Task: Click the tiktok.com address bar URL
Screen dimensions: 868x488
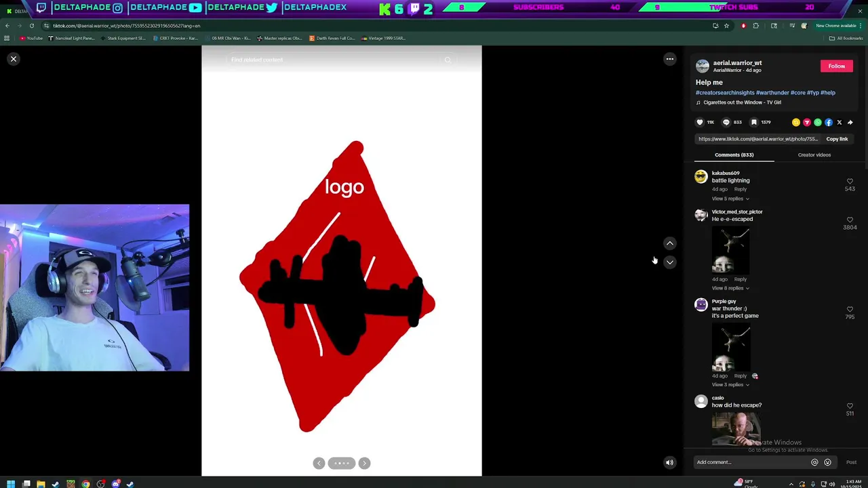Action: [x=126, y=26]
